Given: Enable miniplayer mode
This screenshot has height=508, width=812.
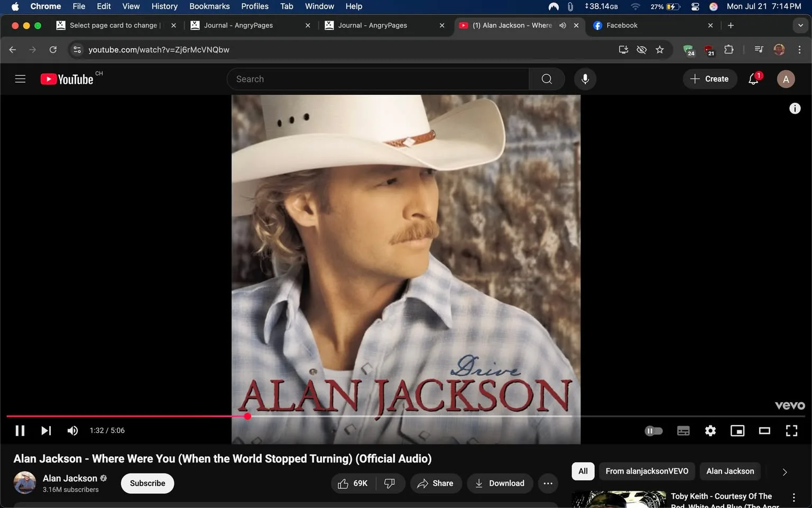Looking at the screenshot, I should 737,431.
